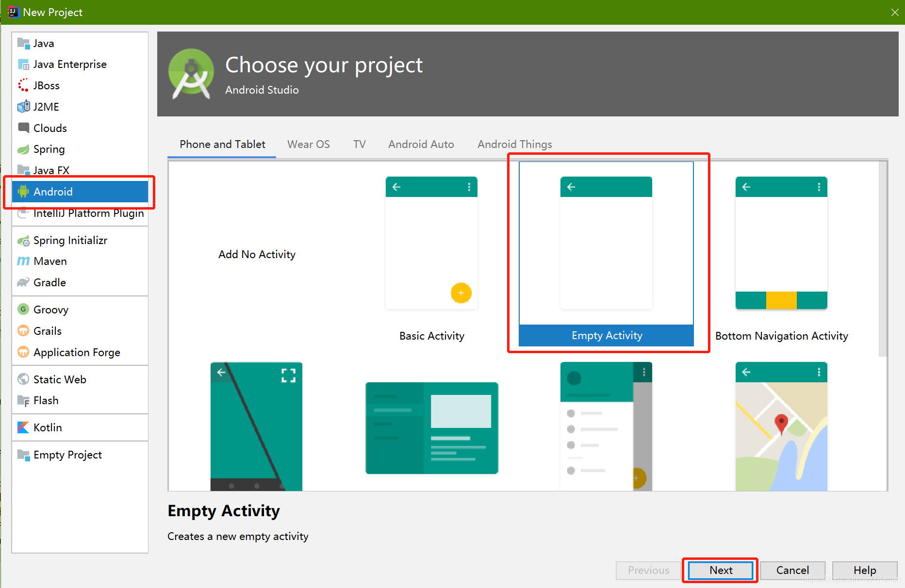The height and width of the screenshot is (588, 905).
Task: Select the Java entry in the list
Action: tap(80, 43)
